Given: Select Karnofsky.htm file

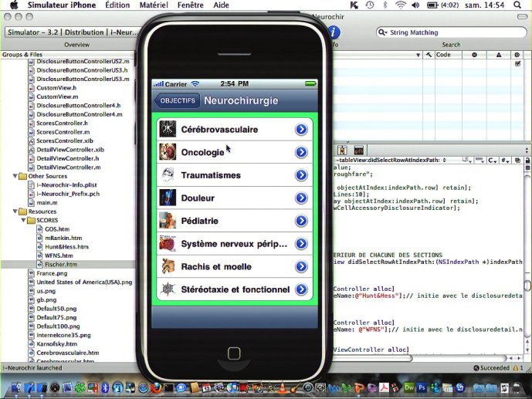Looking at the screenshot, I should tap(56, 343).
